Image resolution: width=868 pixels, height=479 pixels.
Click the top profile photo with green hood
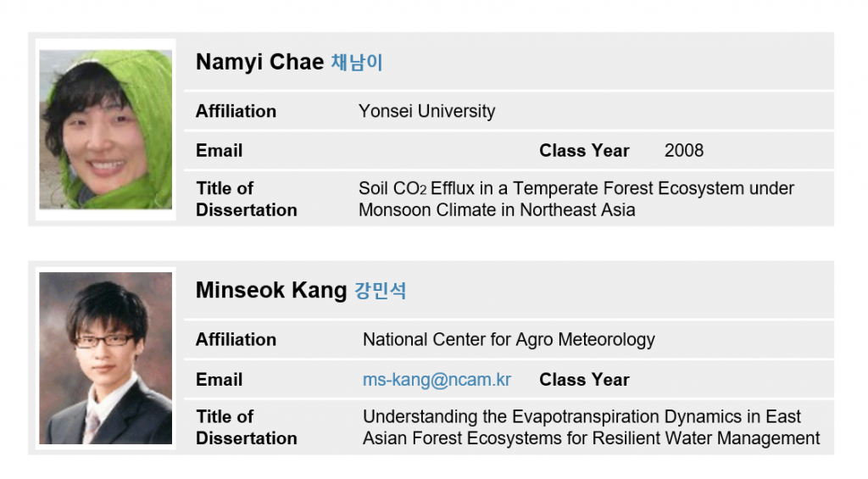pos(105,129)
